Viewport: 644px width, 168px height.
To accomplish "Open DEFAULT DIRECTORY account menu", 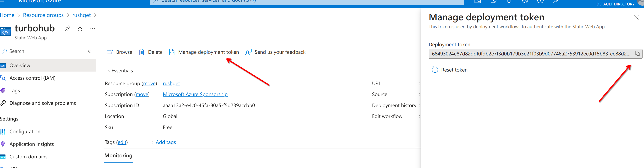I will (615, 4).
